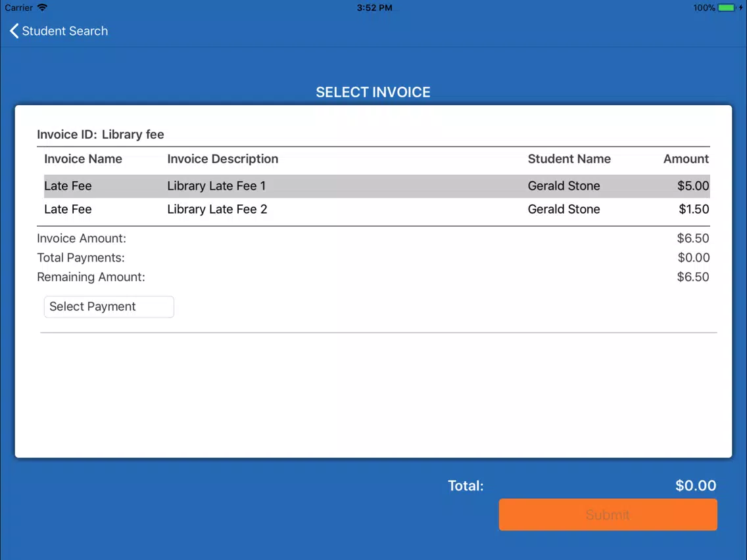
Task: Click the Total Payments label
Action: [x=81, y=258]
